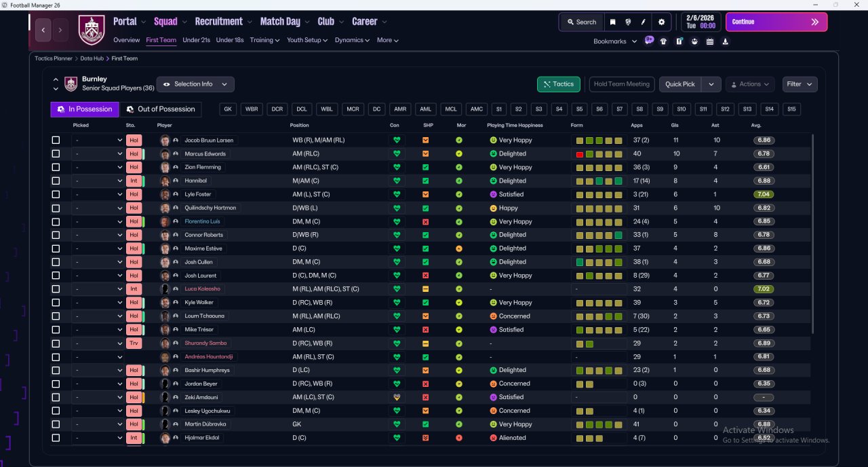Open the Picked dropdown for Marcus Edwards
868x467 pixels.
[x=98, y=154]
